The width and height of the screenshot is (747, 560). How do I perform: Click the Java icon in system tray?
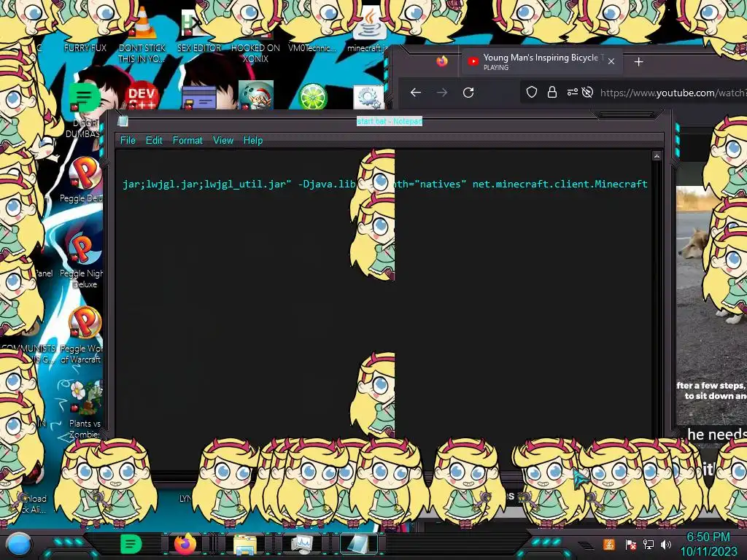(609, 544)
